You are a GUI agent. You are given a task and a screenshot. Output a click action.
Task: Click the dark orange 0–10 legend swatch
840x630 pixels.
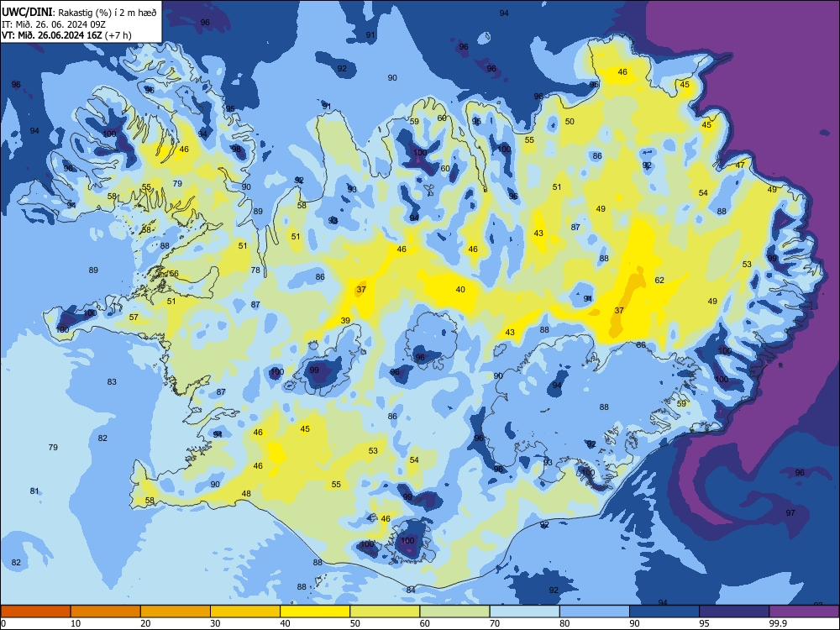35,612
